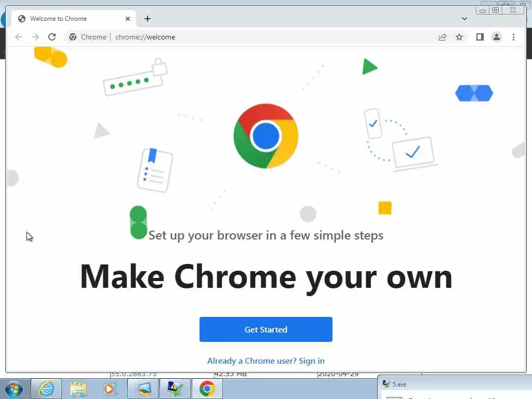Switch to Google Chrome in the taskbar
The image size is (532, 399).
tap(207, 389)
